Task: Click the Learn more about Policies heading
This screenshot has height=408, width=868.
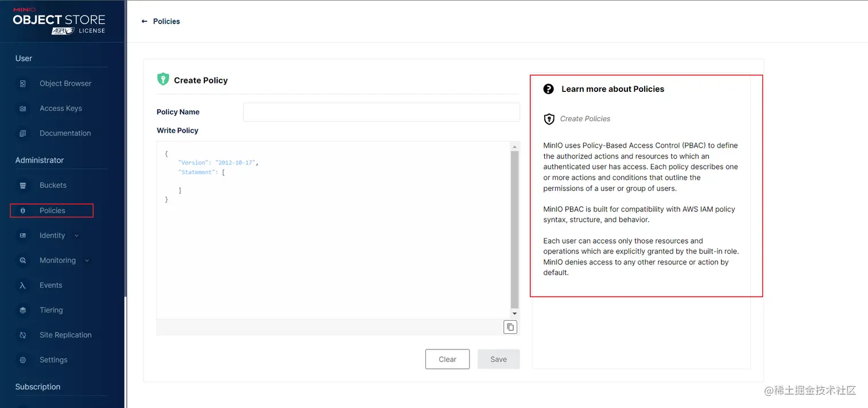Action: [x=613, y=89]
